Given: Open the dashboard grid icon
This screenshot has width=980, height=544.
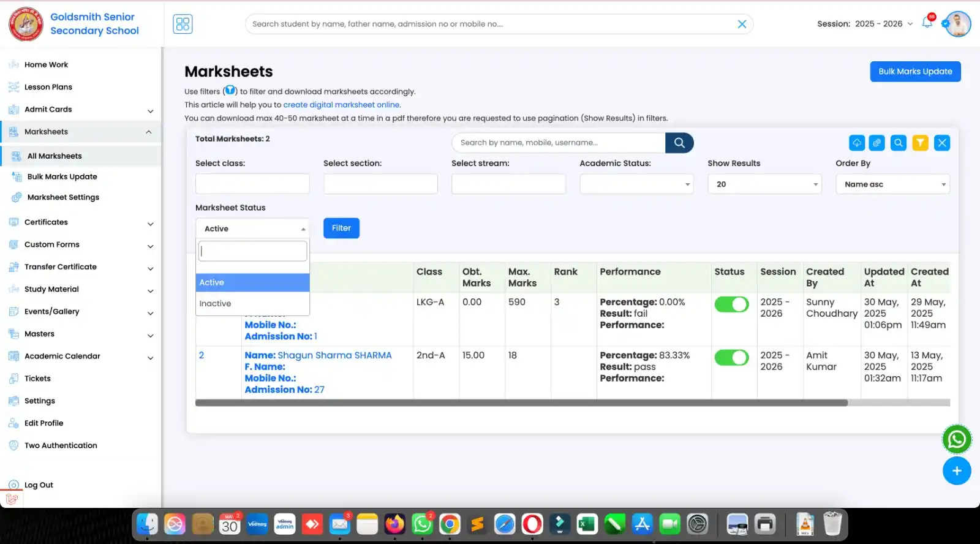Looking at the screenshot, I should point(183,24).
